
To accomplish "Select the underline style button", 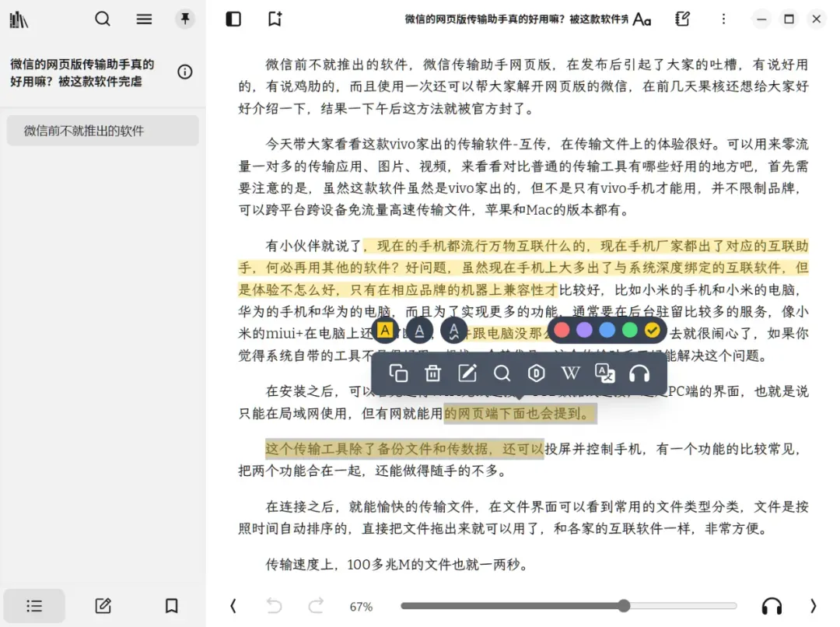I will click(x=419, y=331).
